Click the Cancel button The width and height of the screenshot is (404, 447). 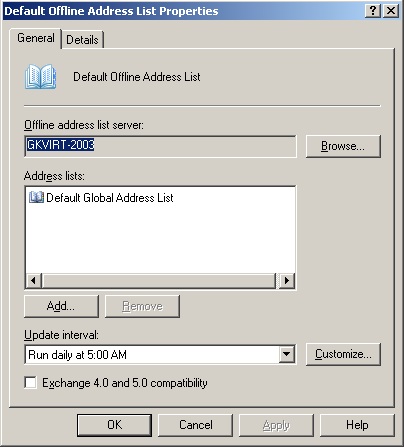[x=196, y=425]
